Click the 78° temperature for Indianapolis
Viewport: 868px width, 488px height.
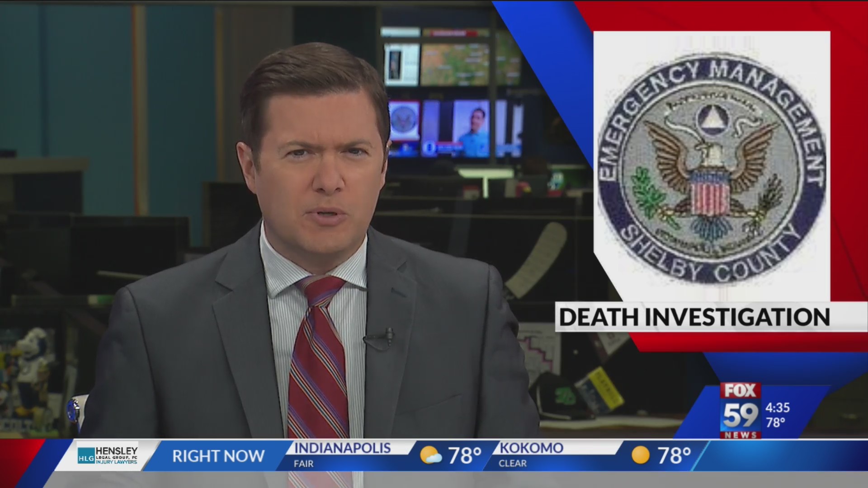pyautogui.click(x=464, y=455)
